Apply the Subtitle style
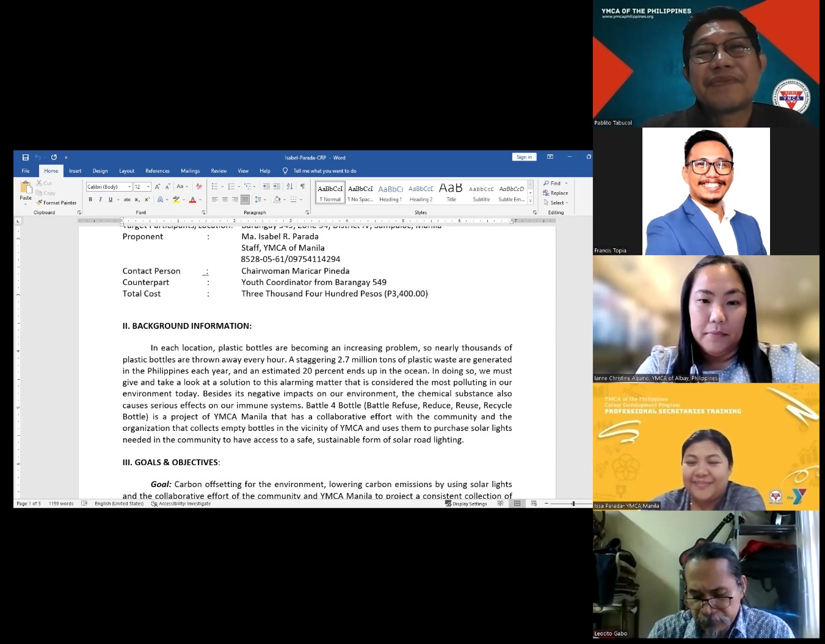The image size is (825, 644). click(x=481, y=193)
